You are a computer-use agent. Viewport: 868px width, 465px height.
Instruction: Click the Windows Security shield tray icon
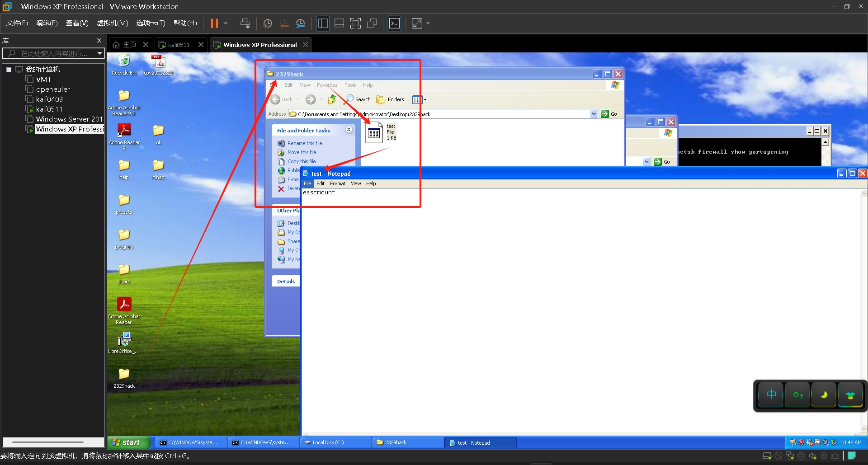point(801,442)
